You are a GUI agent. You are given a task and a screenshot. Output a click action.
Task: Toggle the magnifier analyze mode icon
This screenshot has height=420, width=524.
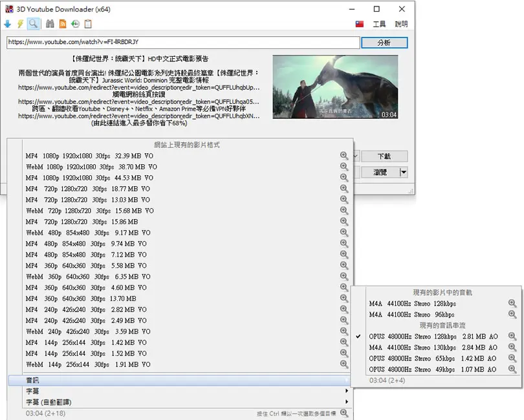point(33,24)
